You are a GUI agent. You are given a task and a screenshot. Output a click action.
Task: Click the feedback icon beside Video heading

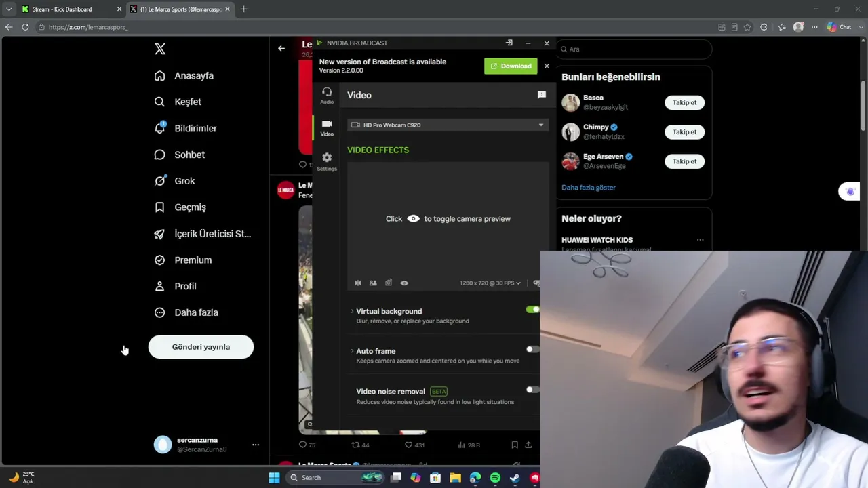[x=541, y=95]
